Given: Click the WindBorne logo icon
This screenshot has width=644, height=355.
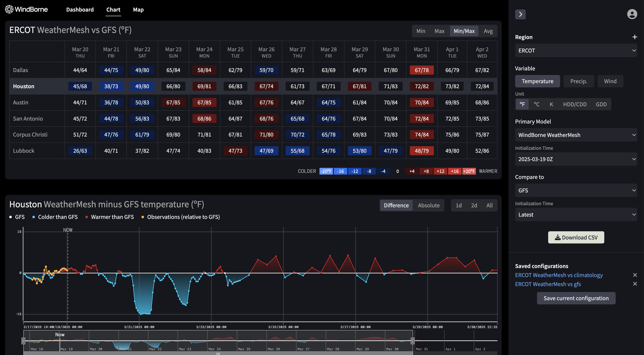Looking at the screenshot, I should 9,9.
